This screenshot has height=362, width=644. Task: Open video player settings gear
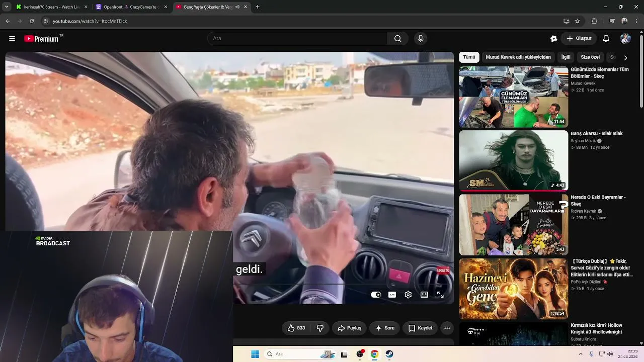click(x=408, y=295)
